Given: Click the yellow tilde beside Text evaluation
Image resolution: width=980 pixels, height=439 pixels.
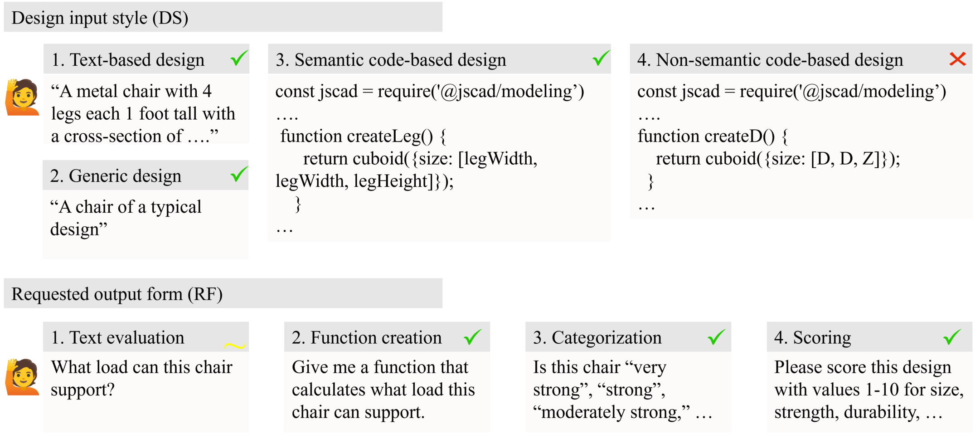Looking at the screenshot, I should tap(235, 346).
